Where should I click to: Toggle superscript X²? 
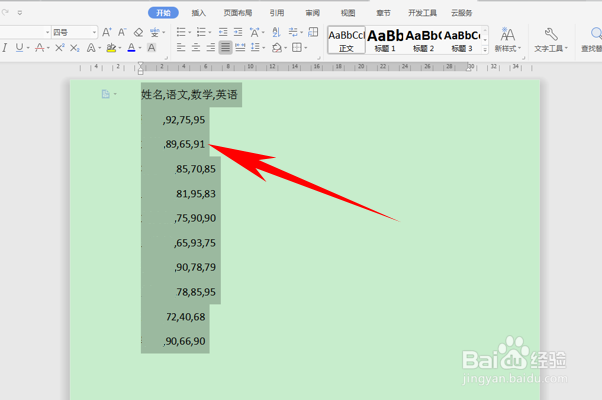click(60, 48)
